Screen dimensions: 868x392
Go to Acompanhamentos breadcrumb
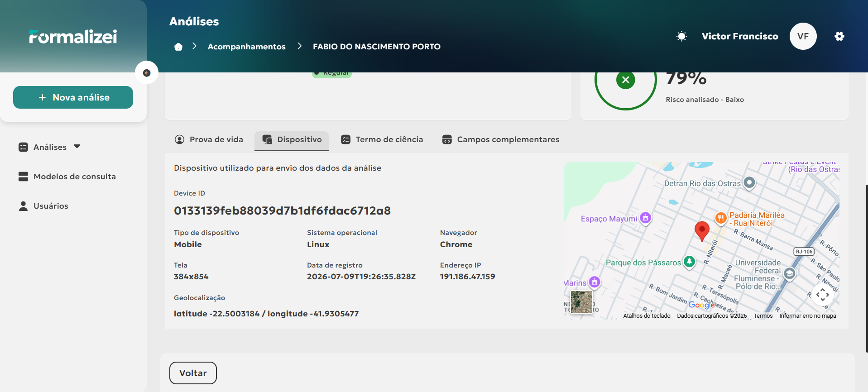pos(247,47)
